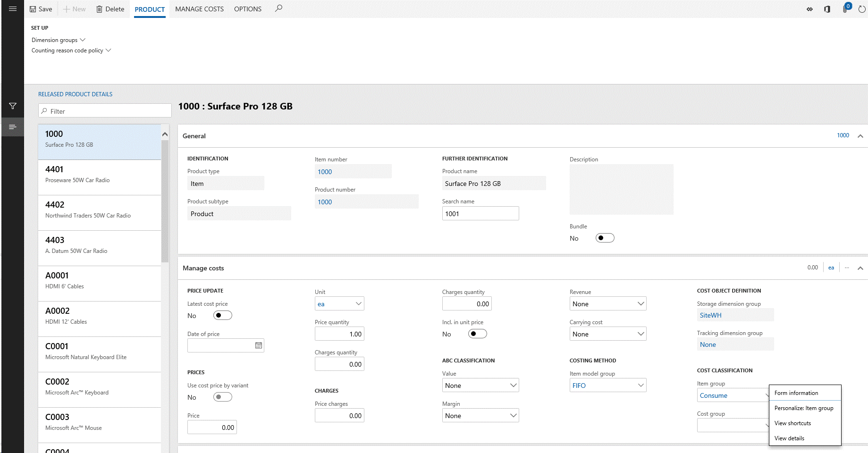
Task: Refresh the page using the refresh icon
Action: tap(861, 9)
